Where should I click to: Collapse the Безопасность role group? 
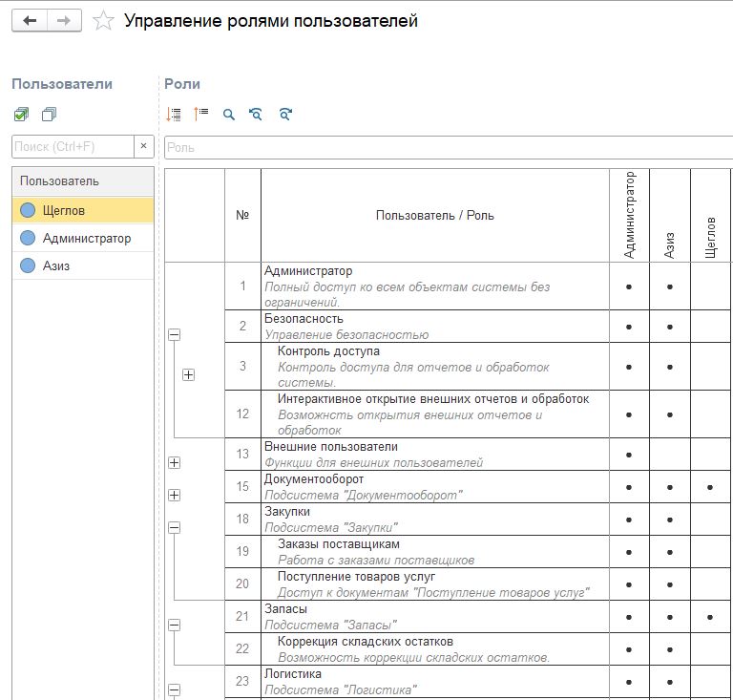click(175, 335)
